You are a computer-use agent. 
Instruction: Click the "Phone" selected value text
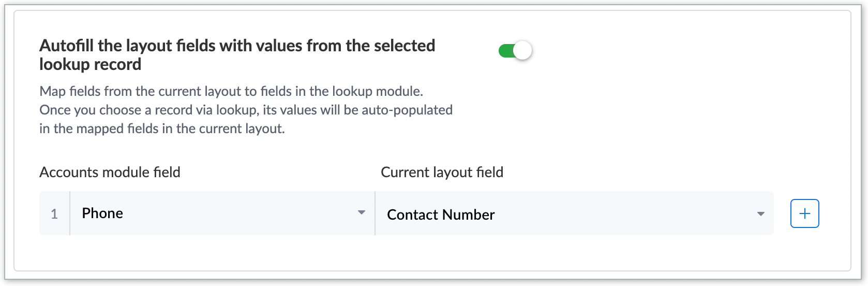coord(102,213)
